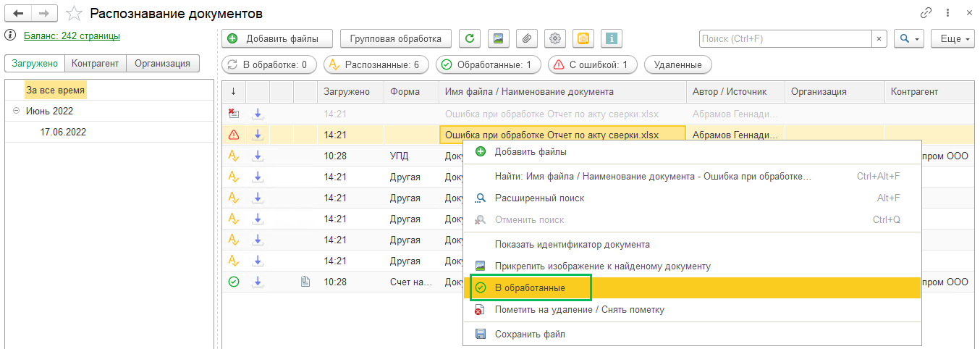The width and height of the screenshot is (980, 349).
Task: Click Форма column header
Action: pyautogui.click(x=411, y=91)
